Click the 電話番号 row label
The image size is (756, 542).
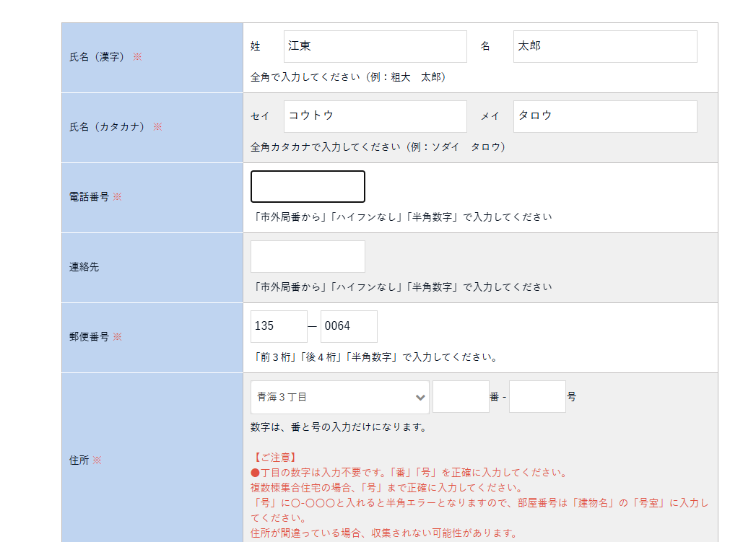click(x=89, y=197)
